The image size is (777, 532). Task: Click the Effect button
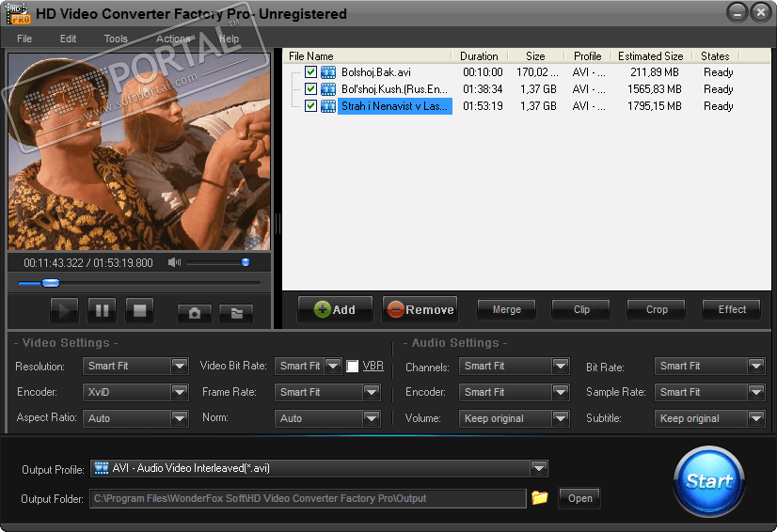click(x=732, y=309)
